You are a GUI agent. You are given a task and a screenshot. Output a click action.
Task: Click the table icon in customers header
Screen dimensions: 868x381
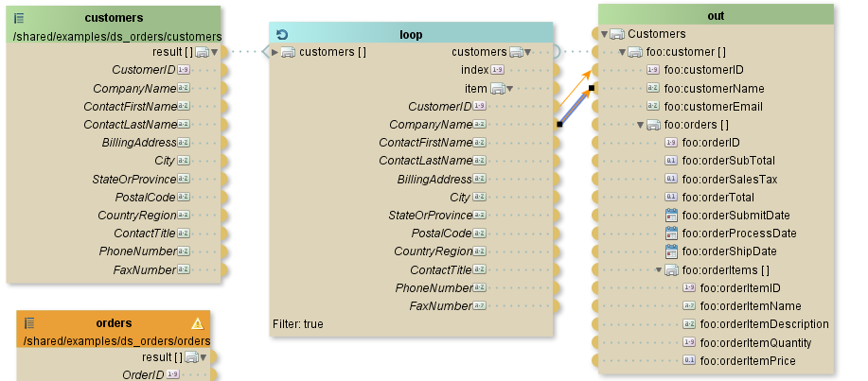point(18,18)
